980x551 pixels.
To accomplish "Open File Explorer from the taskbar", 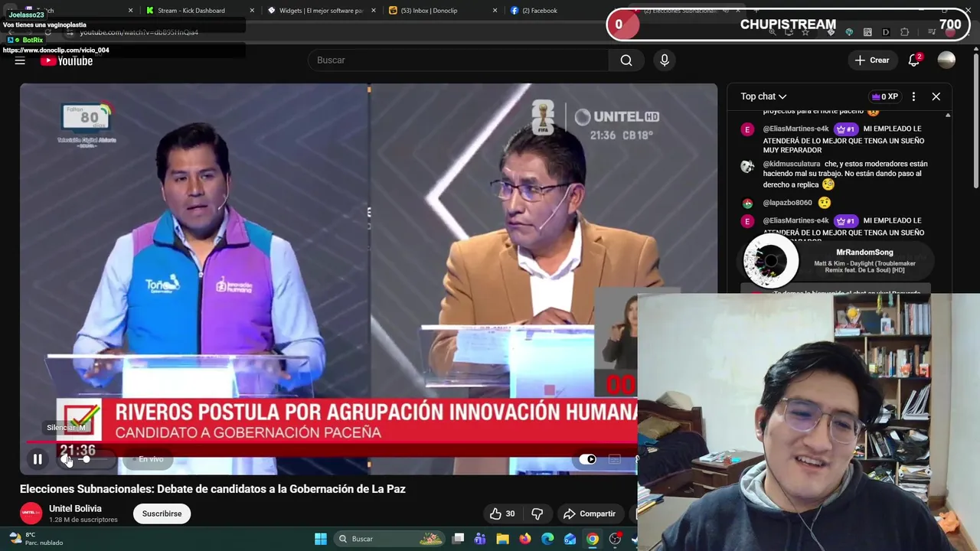I will point(502,539).
